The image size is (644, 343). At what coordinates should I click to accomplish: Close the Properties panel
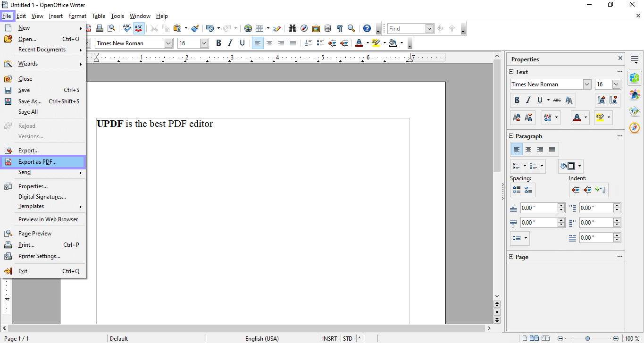(620, 58)
